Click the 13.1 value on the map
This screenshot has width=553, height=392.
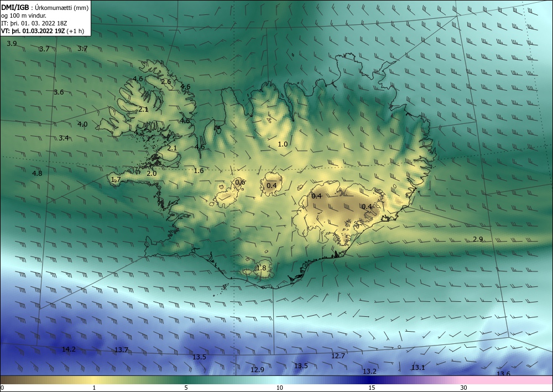pos(418,368)
